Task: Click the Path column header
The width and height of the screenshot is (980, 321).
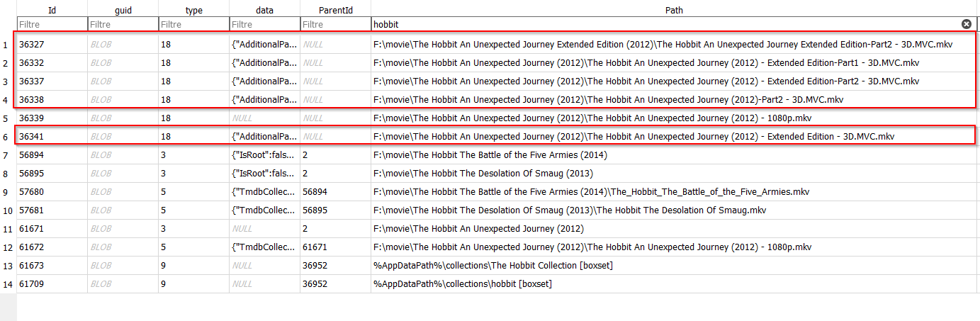Action: [674, 10]
